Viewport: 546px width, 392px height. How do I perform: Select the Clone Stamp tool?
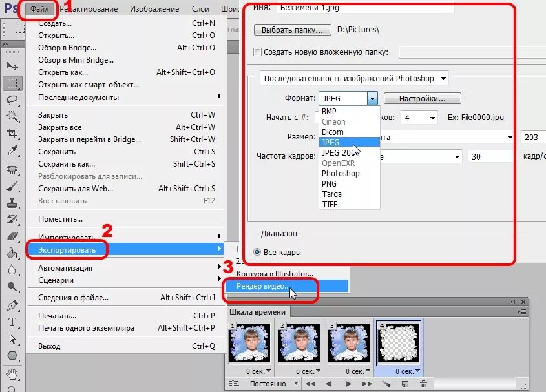point(12,203)
